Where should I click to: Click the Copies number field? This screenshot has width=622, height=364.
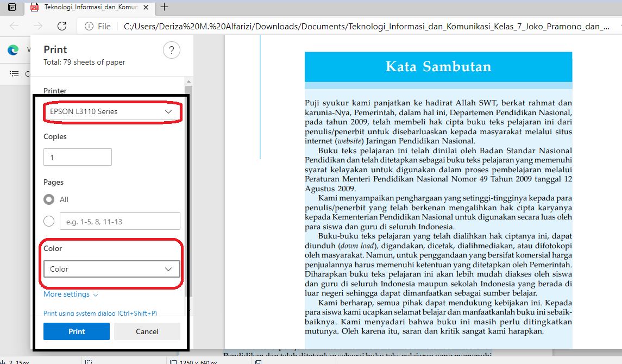pos(77,157)
